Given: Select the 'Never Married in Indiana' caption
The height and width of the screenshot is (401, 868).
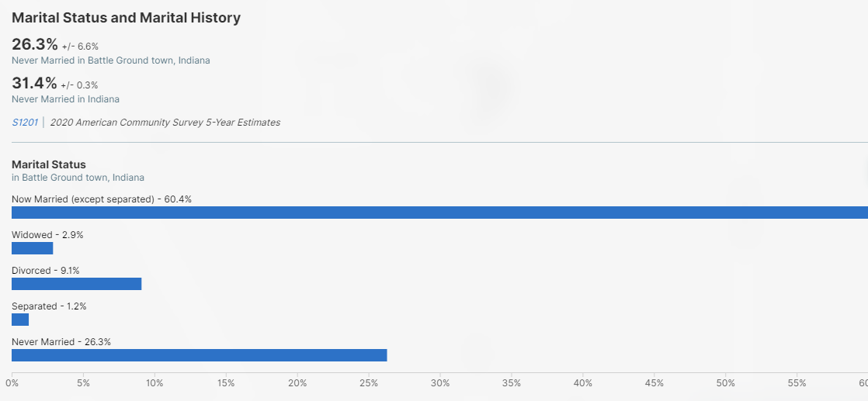Looking at the screenshot, I should (x=65, y=99).
